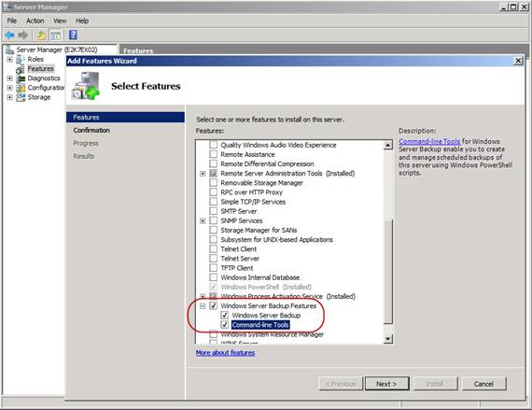
Task: Open the Action menu
Action: pos(35,21)
